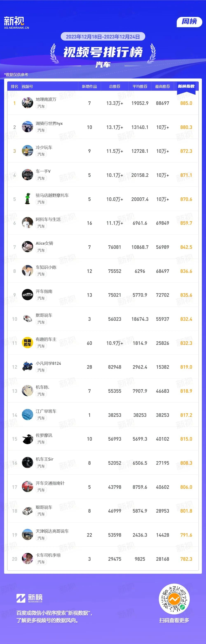Click the 汽车 tag under 冷少玩车
This screenshot has height=644, width=206.
click(x=41, y=154)
